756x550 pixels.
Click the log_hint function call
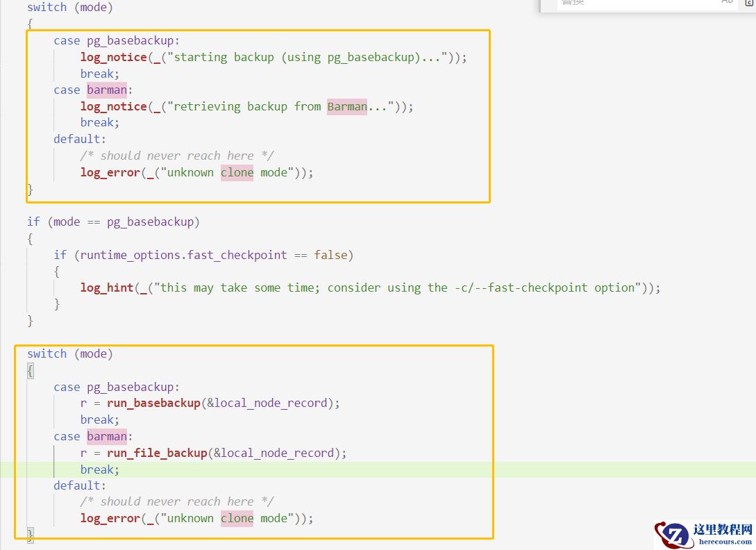pyautogui.click(x=106, y=288)
